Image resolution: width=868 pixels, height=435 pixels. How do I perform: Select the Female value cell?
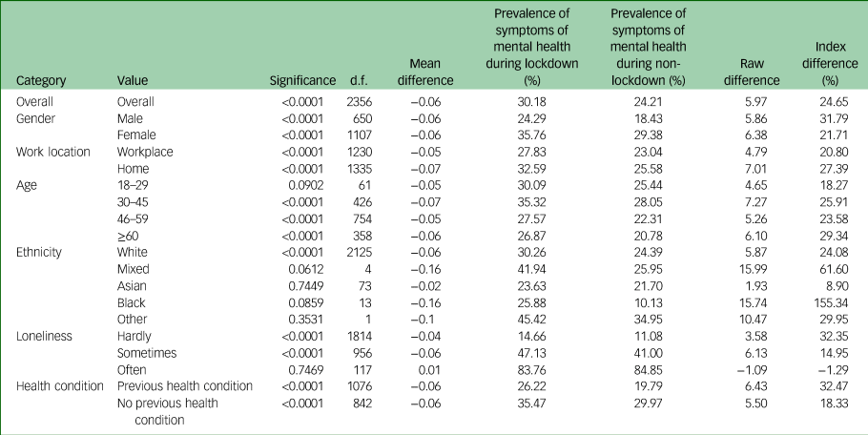[134, 135]
